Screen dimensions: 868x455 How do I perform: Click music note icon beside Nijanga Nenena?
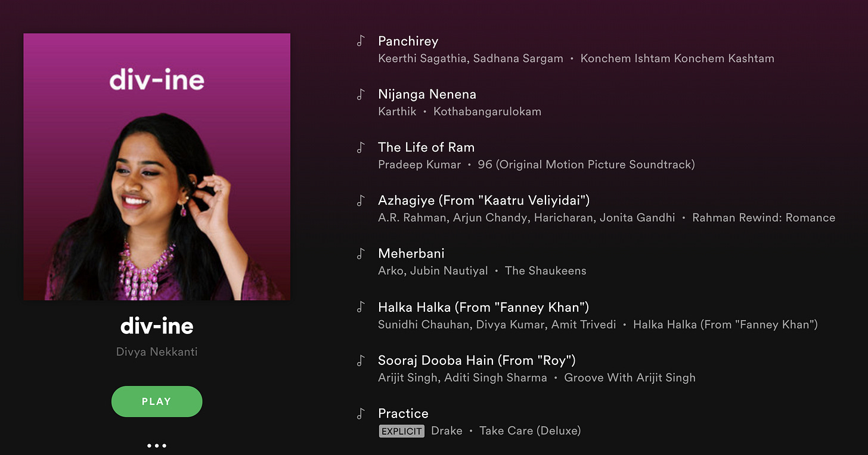click(360, 94)
